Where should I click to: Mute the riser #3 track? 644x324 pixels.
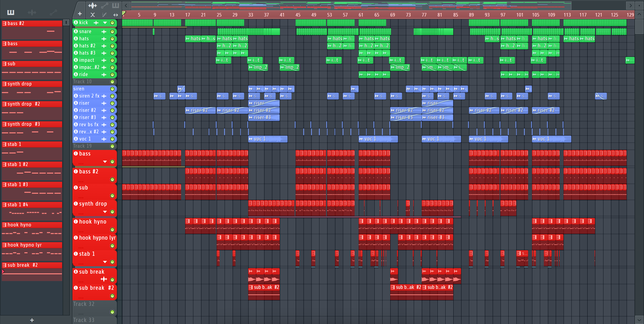click(x=112, y=118)
